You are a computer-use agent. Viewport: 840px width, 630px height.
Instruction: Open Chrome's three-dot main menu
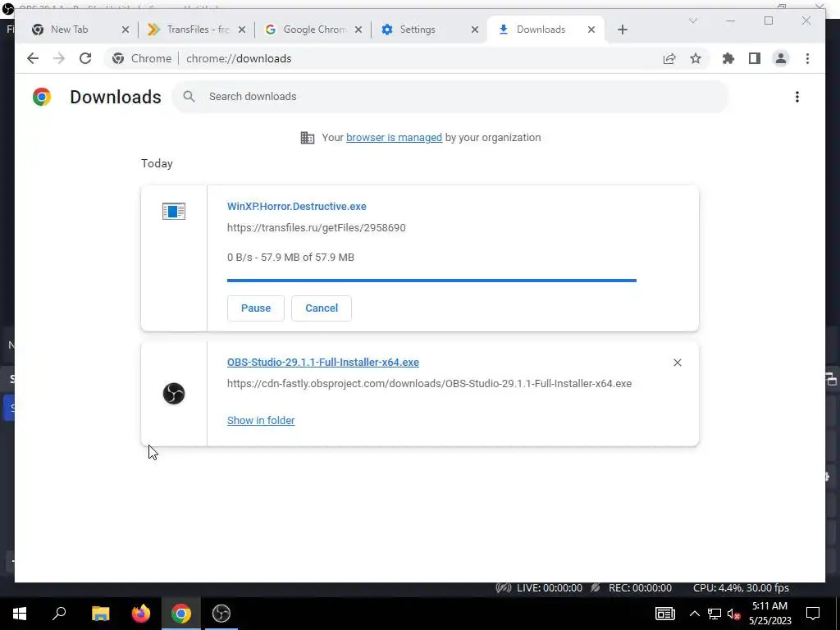807,58
